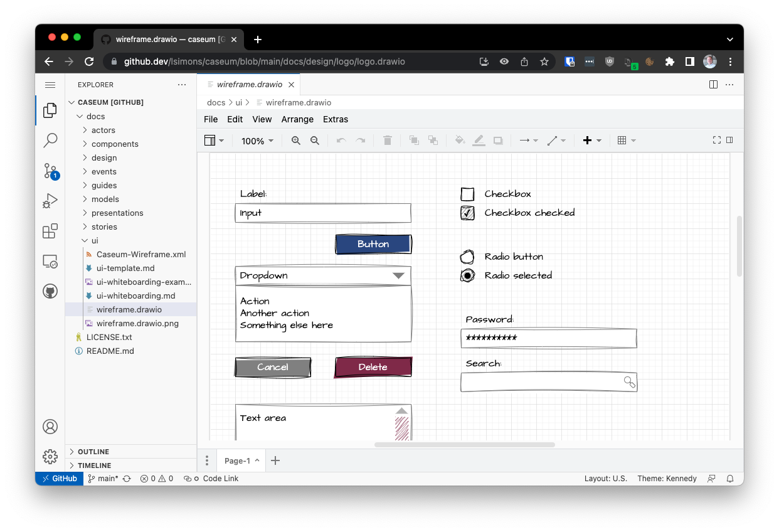Toggle the Format panel icon in toolbar

729,141
